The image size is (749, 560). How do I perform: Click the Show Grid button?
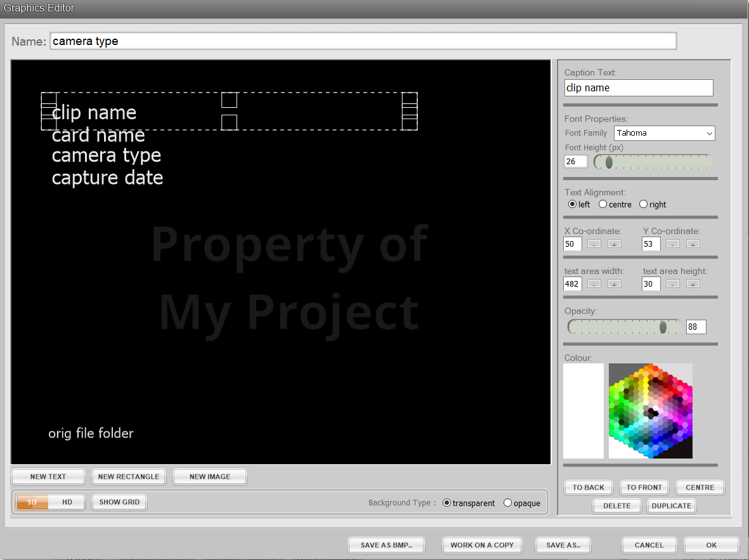coord(119,502)
